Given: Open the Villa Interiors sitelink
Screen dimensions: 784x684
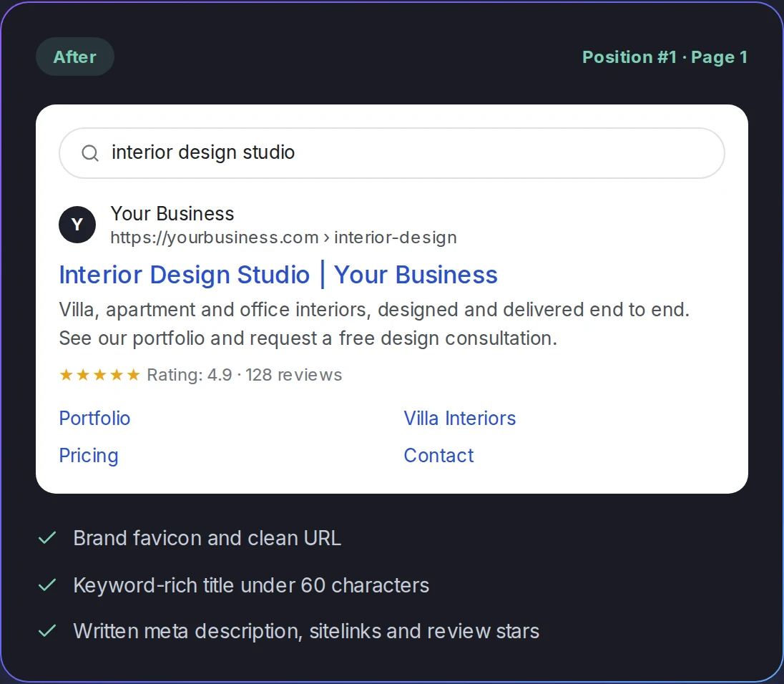Looking at the screenshot, I should (x=459, y=418).
